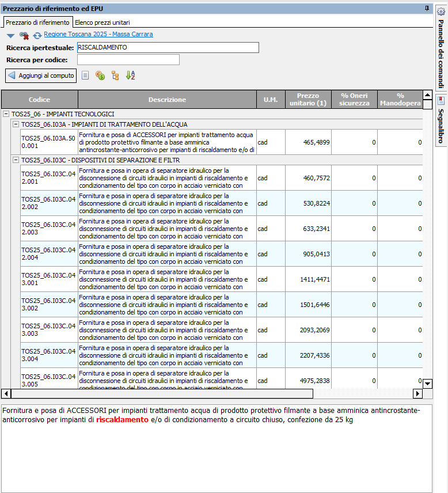Click the document details icon beside Aggiungi al computo
448x493 pixels.
tap(85, 75)
